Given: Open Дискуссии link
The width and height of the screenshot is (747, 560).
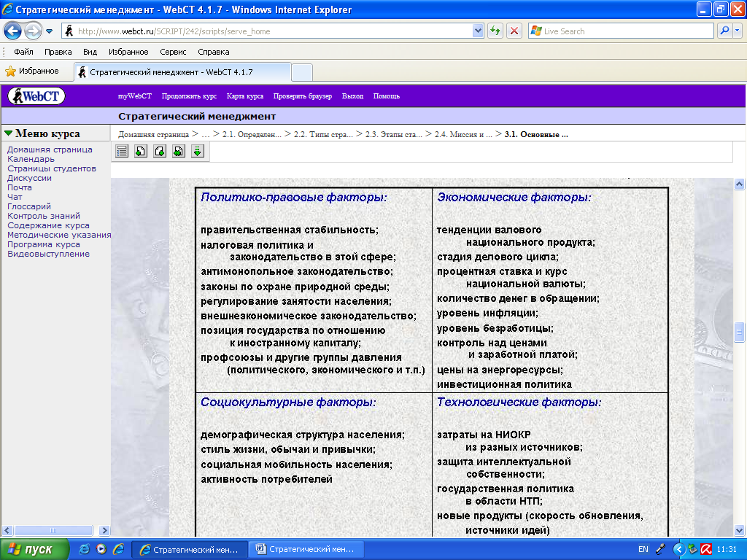Looking at the screenshot, I should [29, 178].
